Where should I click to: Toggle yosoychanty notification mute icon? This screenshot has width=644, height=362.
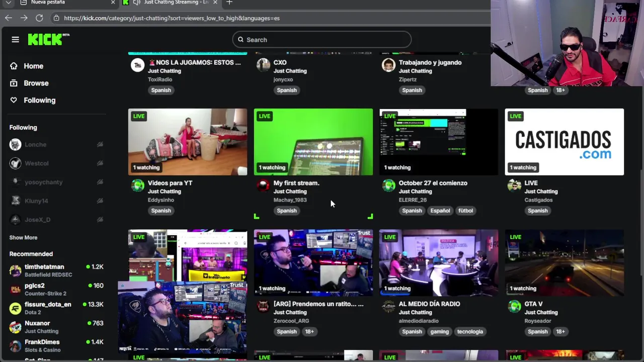click(100, 182)
